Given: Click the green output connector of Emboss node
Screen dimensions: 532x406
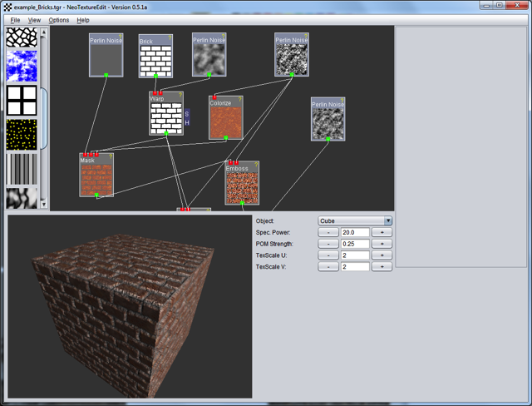Looking at the screenshot, I should click(x=242, y=203).
